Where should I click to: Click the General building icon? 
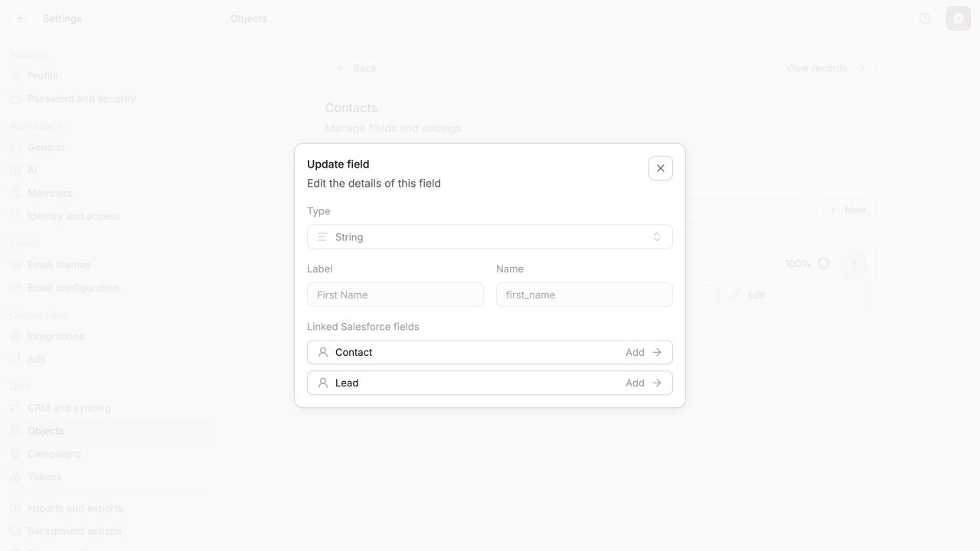(15, 147)
